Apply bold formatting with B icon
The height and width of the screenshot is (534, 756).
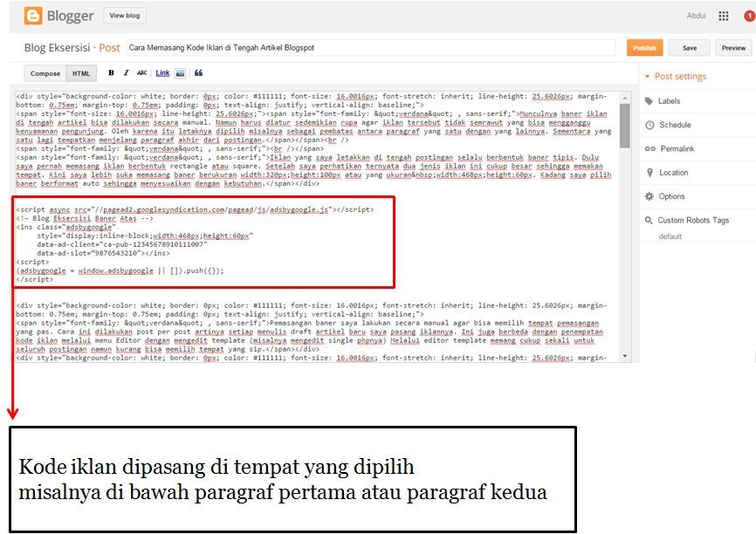coord(111,72)
